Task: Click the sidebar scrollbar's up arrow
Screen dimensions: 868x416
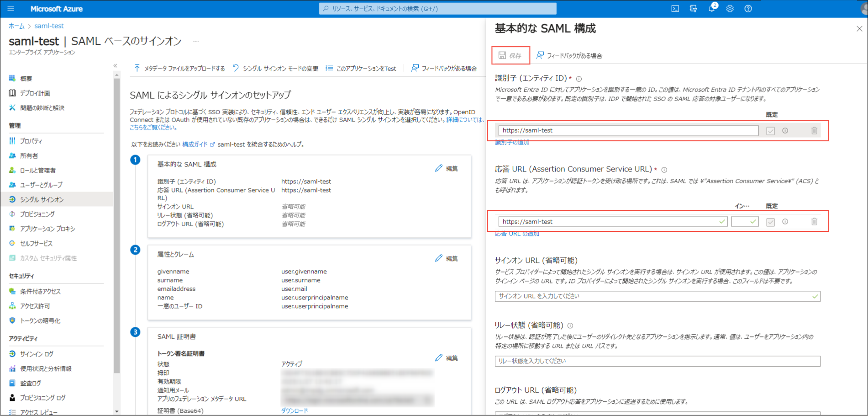Action: coord(117,75)
